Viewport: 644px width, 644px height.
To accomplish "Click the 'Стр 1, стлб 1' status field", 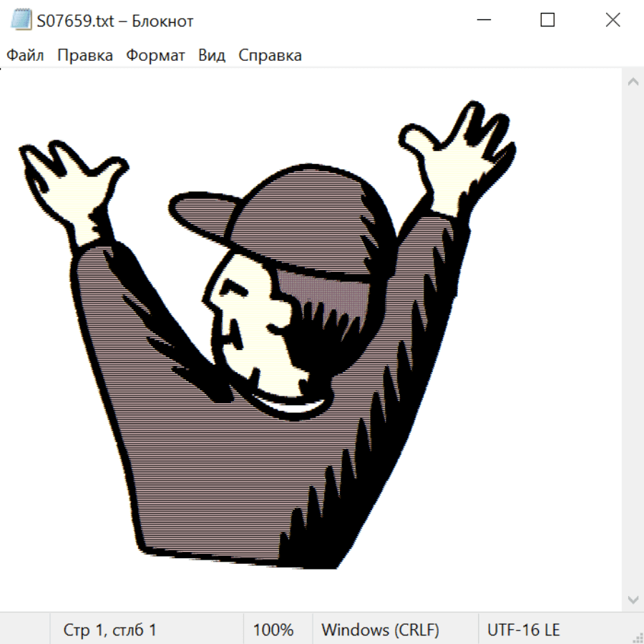I will tap(110, 630).
